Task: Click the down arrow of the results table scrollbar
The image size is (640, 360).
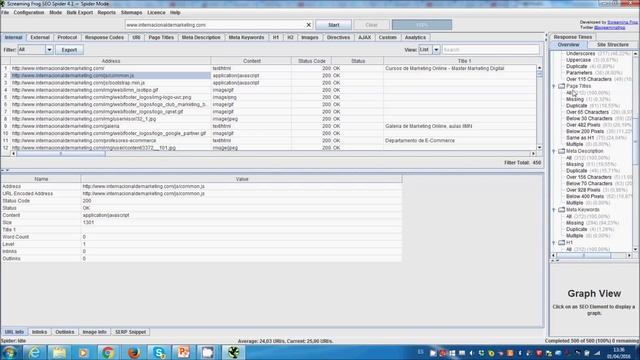Action: click(540, 147)
